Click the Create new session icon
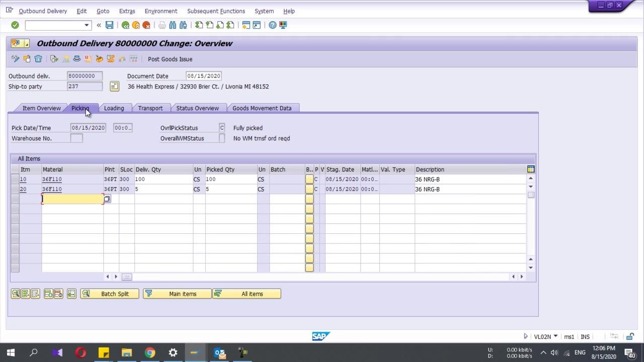 [x=246, y=25]
